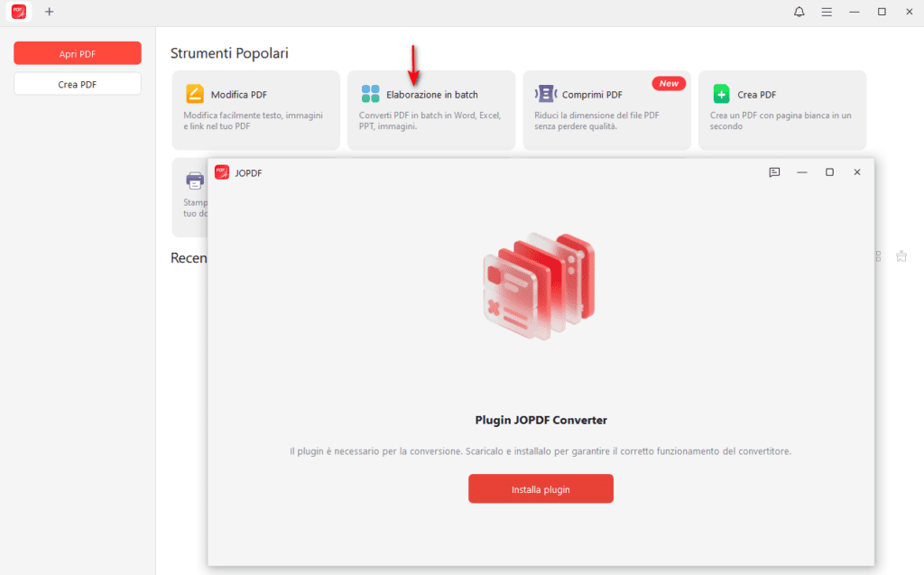Click the plugin necessity description text

(x=541, y=451)
